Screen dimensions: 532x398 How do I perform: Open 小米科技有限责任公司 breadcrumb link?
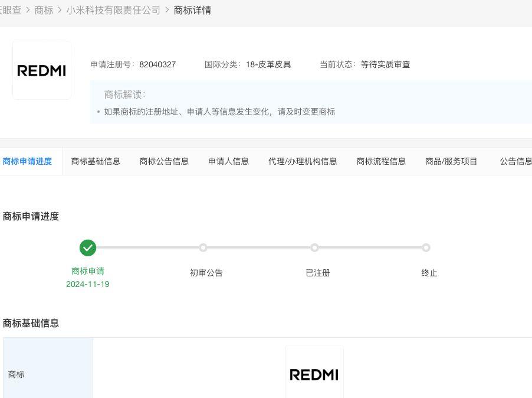(113, 11)
